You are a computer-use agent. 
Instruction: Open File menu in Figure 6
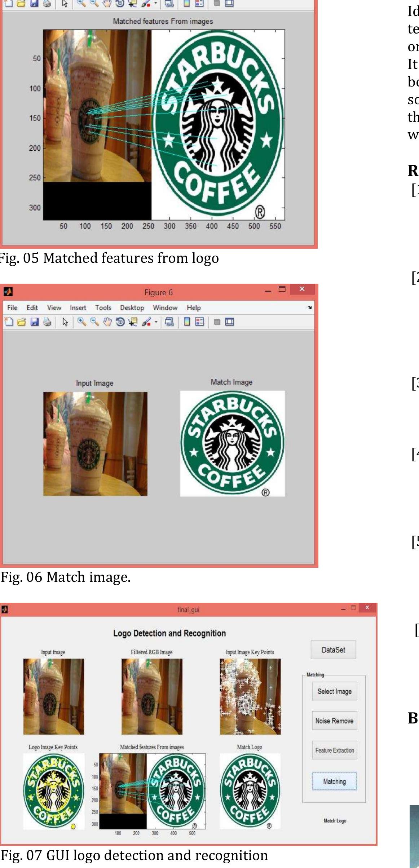(x=12, y=307)
